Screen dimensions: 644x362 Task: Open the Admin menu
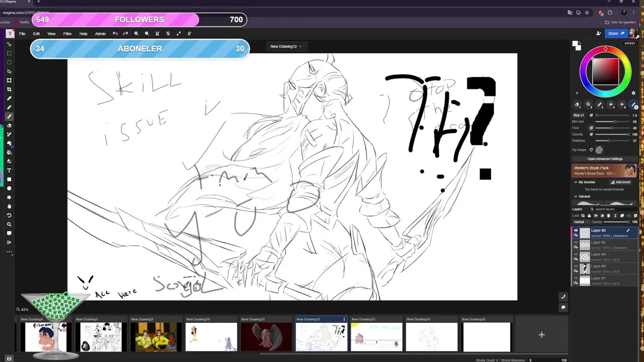(x=100, y=34)
